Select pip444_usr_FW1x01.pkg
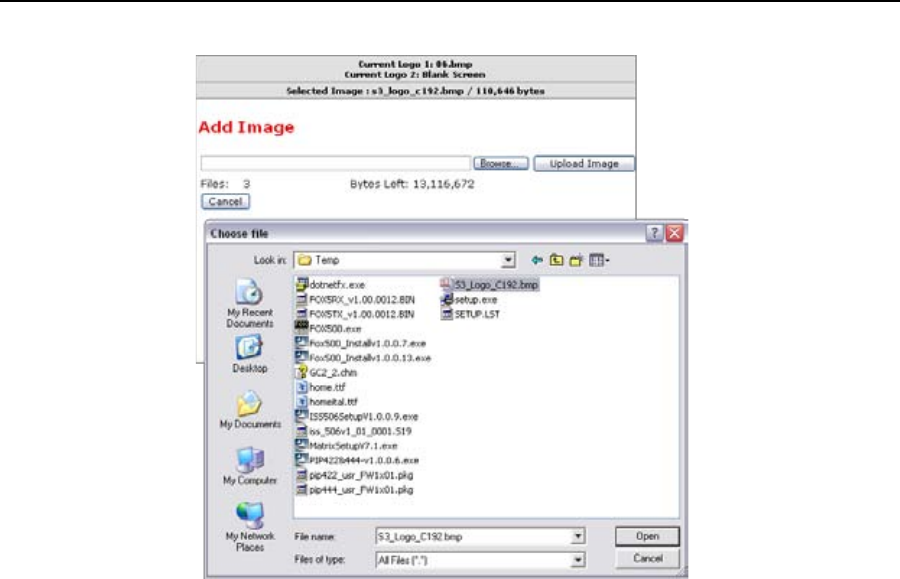This screenshot has height=579, width=900. pyautogui.click(x=355, y=490)
